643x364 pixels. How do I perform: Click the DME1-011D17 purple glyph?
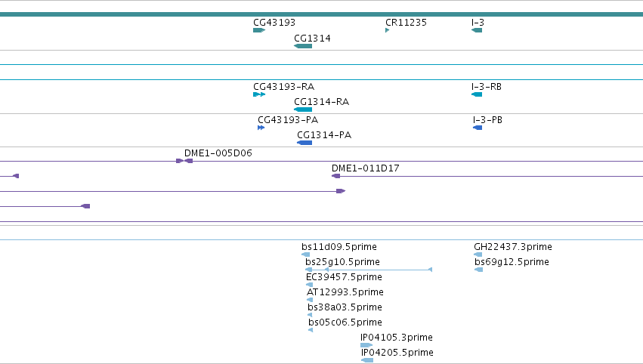pyautogui.click(x=335, y=176)
